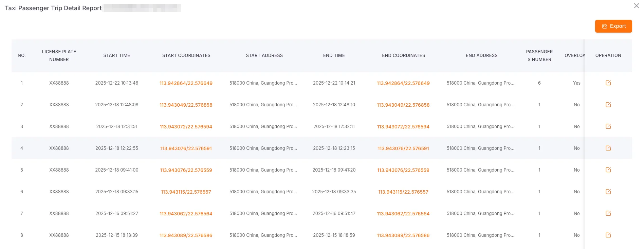The height and width of the screenshot is (249, 644).
Task: Click operation icon for trip row 2
Action: (608, 105)
